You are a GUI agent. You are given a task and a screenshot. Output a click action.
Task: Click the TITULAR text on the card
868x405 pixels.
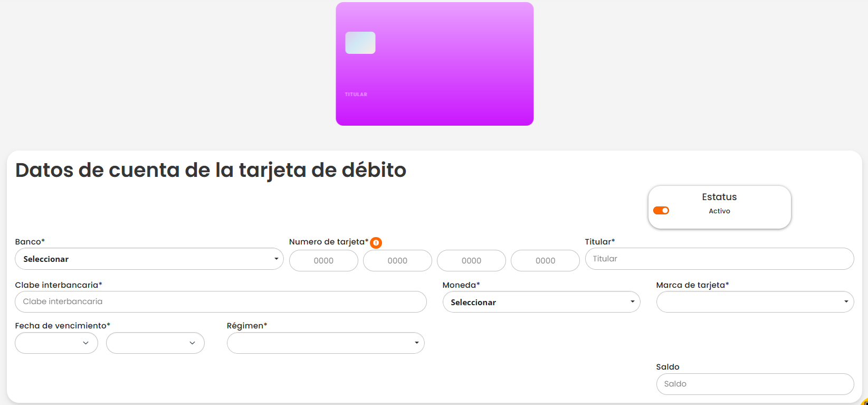click(x=356, y=95)
